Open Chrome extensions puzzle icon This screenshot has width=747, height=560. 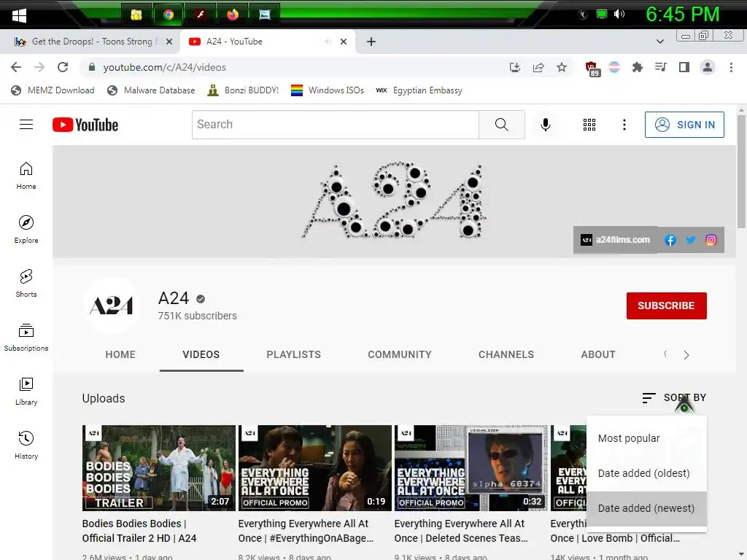pyautogui.click(x=637, y=67)
